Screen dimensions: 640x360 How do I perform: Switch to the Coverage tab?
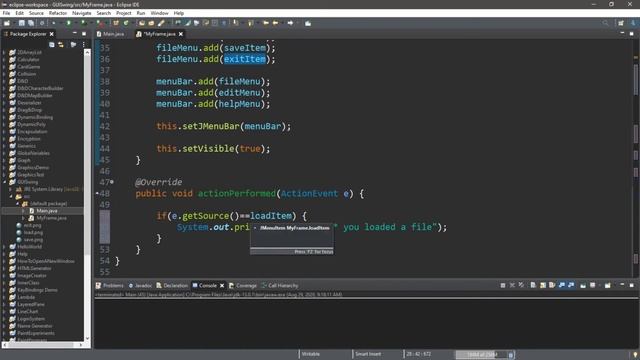[243, 285]
